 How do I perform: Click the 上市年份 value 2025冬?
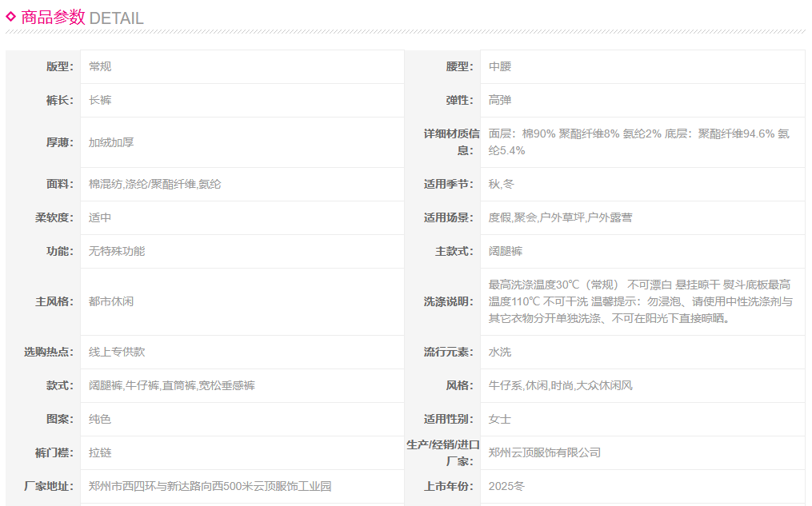506,486
